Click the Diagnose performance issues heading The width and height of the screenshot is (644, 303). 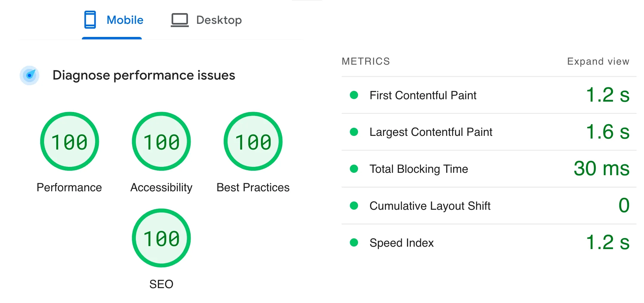(x=144, y=75)
